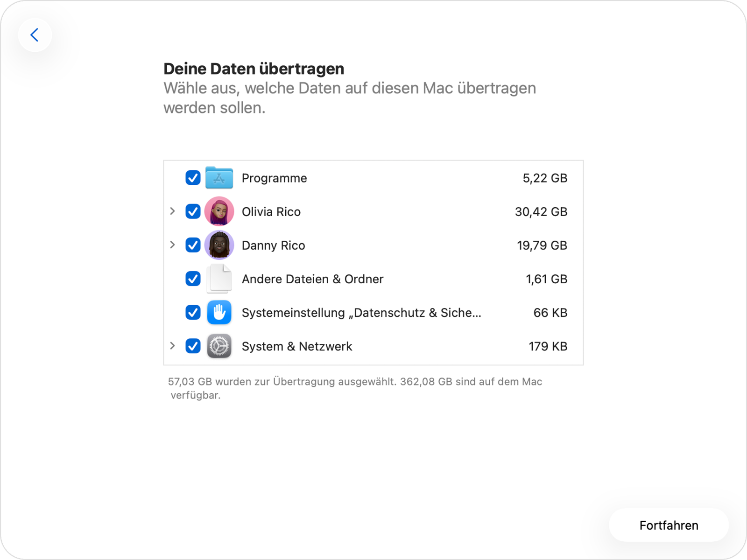Click the System & Netzwerk gear icon
Viewport: 747px width, 560px height.
pyautogui.click(x=219, y=346)
